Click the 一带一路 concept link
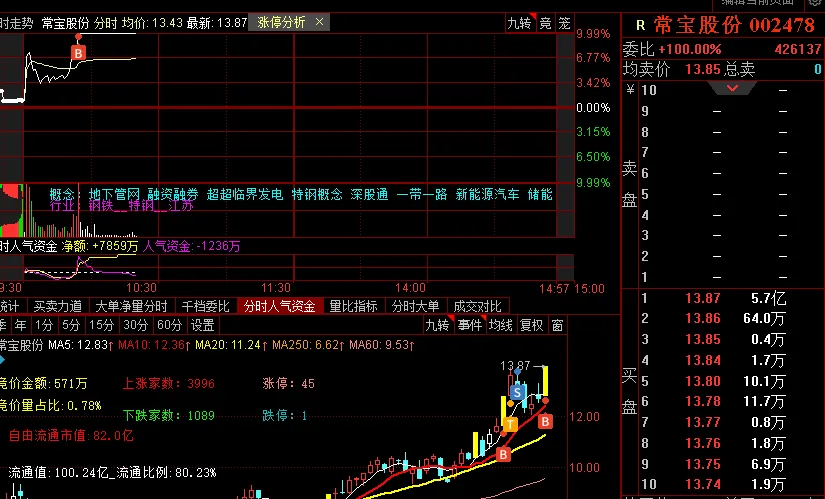825x499 pixels. tap(421, 194)
